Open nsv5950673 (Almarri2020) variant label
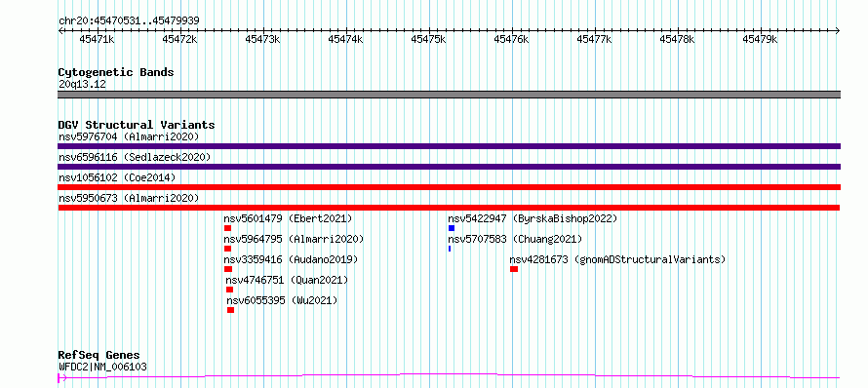The image size is (868, 388). [x=129, y=198]
